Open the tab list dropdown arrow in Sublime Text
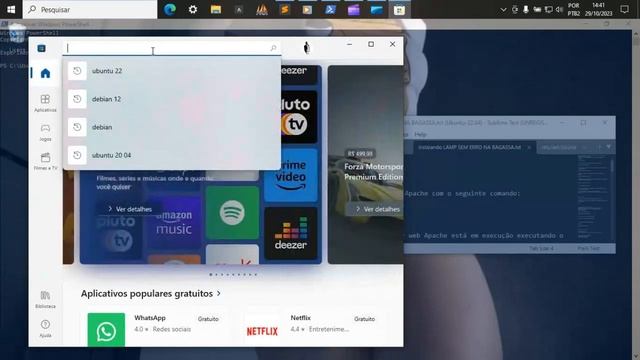 coord(609,147)
